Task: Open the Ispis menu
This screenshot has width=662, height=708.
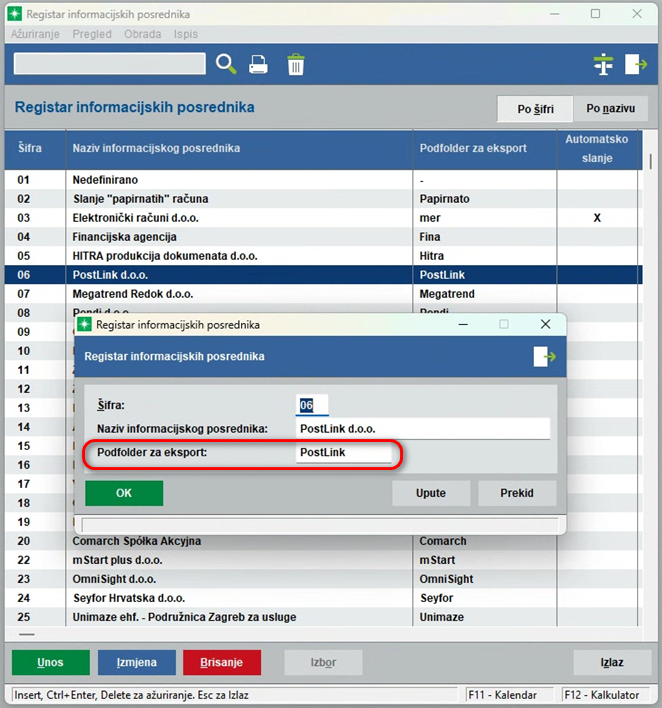Action: 186,34
